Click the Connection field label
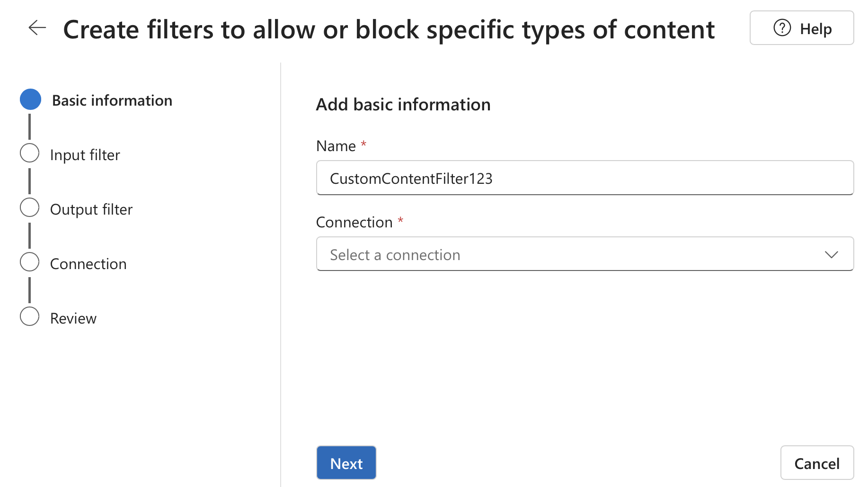The width and height of the screenshot is (868, 487). [x=354, y=222]
